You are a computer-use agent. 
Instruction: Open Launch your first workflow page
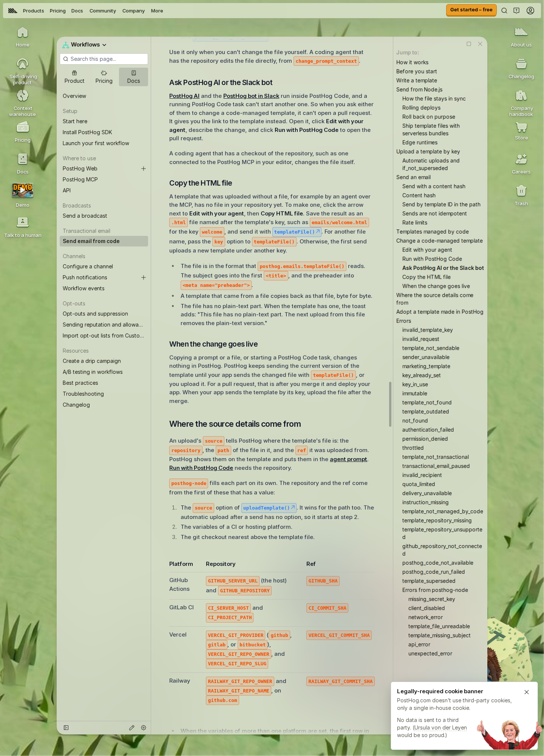click(96, 143)
